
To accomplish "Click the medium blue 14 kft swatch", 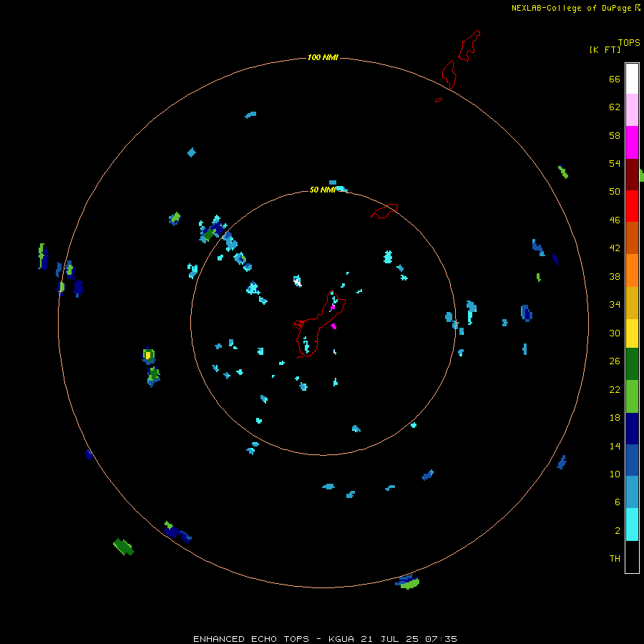I will tap(632, 460).
